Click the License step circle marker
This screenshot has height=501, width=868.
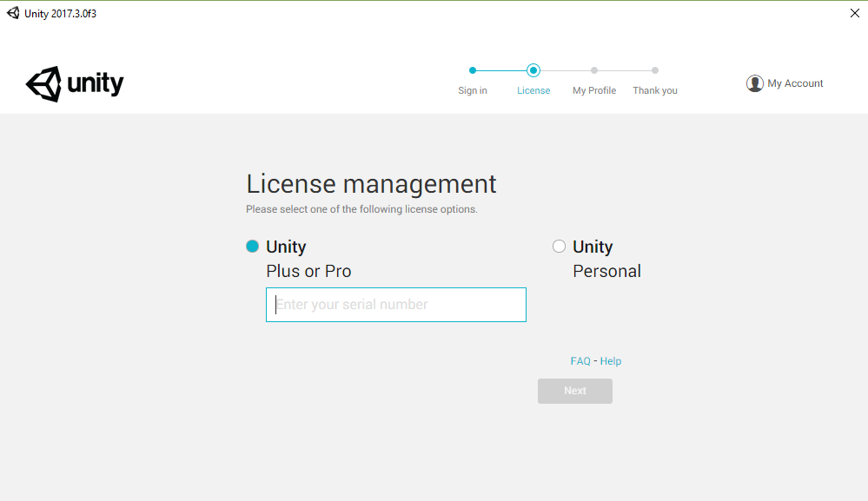533,70
